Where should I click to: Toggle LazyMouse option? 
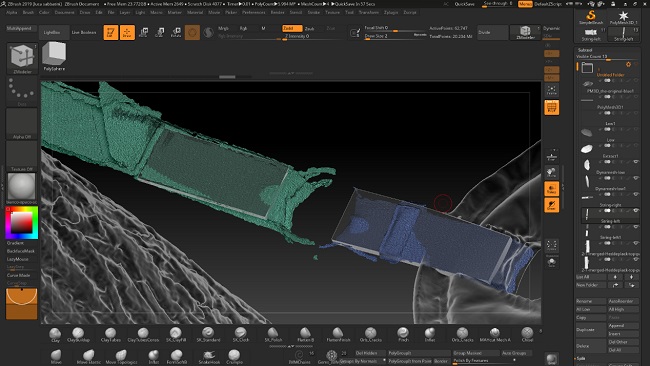coord(17,259)
